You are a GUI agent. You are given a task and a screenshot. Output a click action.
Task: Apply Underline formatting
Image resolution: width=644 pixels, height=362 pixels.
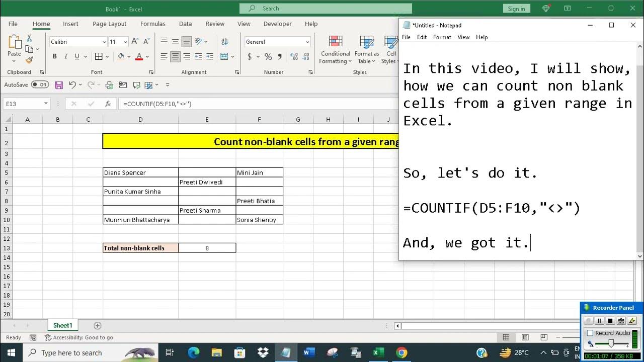pos(77,56)
